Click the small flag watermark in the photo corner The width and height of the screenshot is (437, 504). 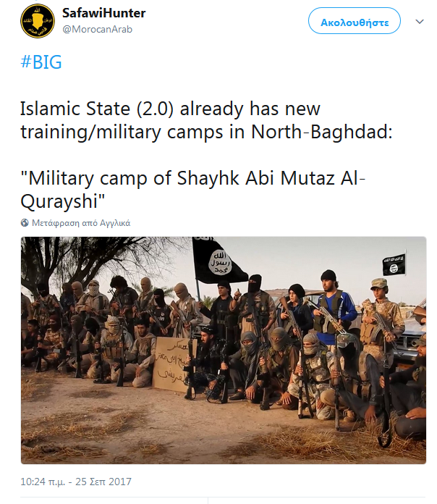coord(394,264)
